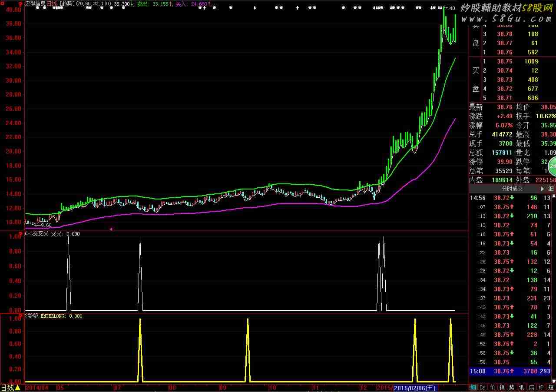The image size is (556, 392).
Task: Click the 最新 38.76 latest price
Action: coord(505,106)
